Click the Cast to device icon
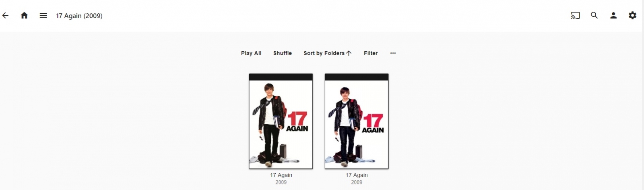Viewport: 644px width, 190px height. [575, 16]
